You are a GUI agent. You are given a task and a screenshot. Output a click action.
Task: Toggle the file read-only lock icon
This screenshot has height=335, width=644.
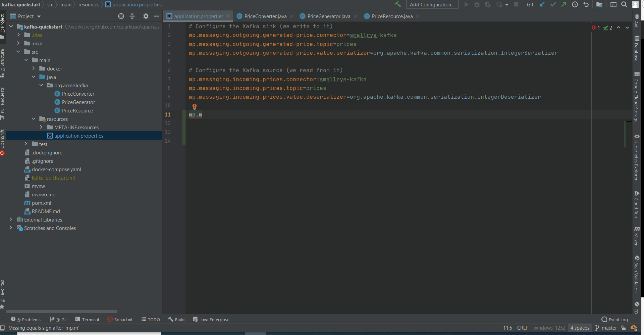(x=623, y=328)
